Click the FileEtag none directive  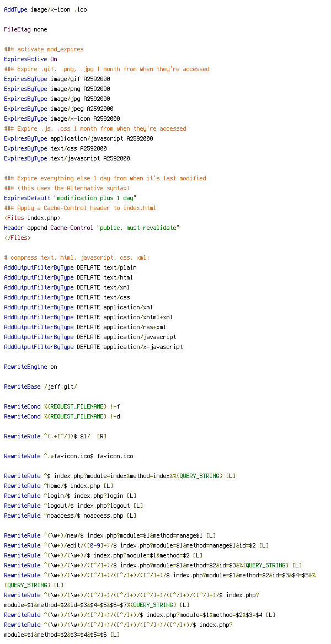tap(25, 30)
